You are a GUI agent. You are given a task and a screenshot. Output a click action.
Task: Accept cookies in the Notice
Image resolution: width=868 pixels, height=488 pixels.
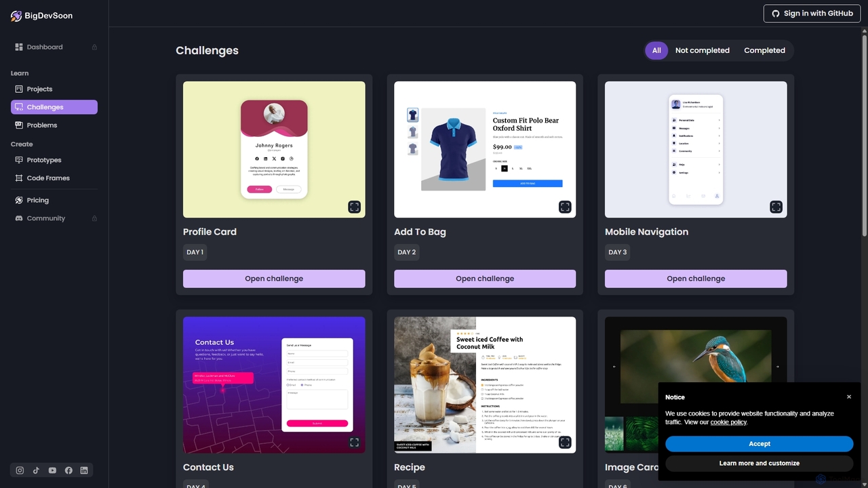[x=759, y=444]
